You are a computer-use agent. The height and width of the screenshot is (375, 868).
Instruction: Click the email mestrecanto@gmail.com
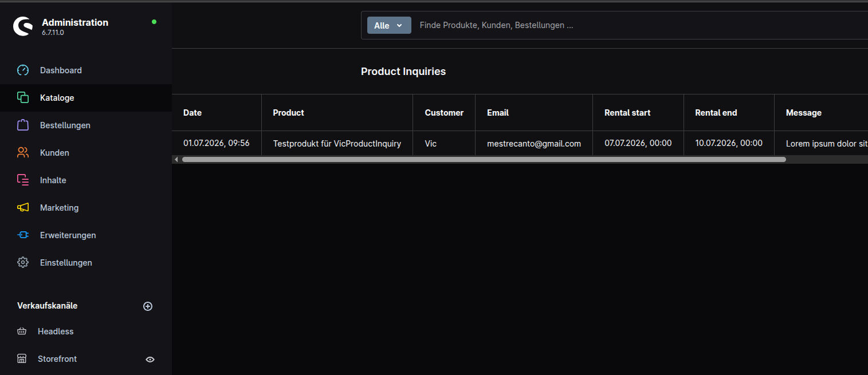[534, 144]
